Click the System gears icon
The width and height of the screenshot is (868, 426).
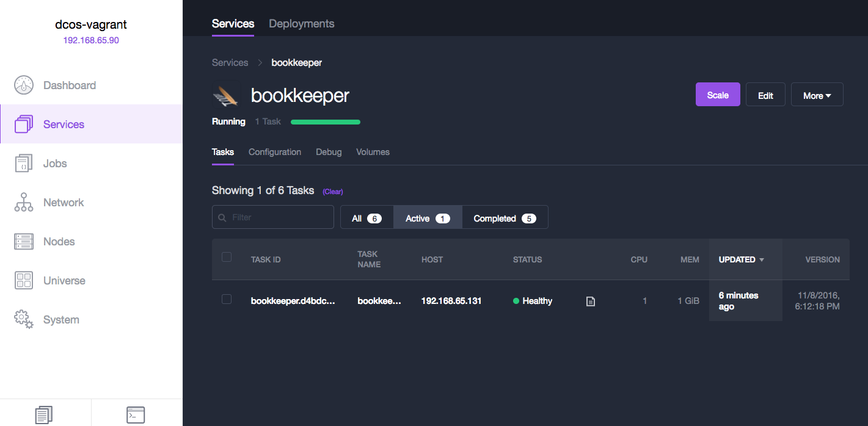click(x=24, y=319)
